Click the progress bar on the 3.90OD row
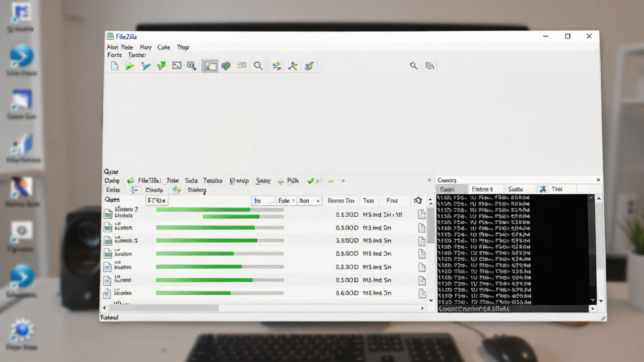 [x=219, y=241]
